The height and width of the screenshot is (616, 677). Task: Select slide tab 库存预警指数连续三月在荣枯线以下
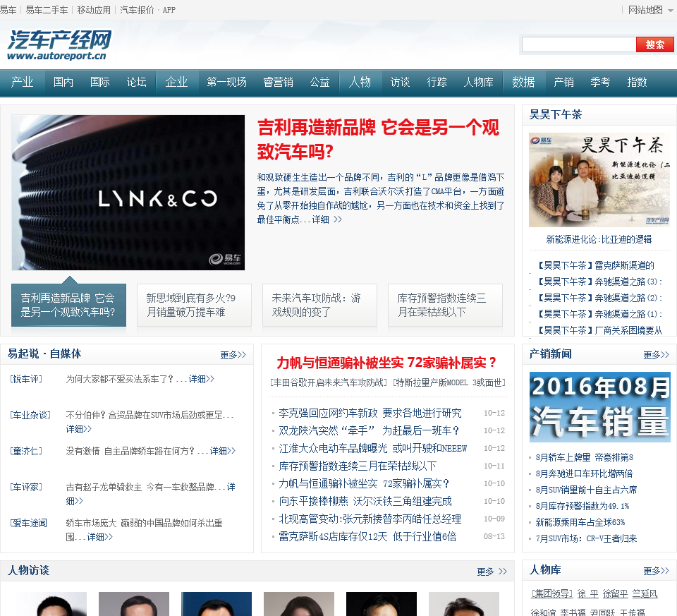(x=445, y=305)
